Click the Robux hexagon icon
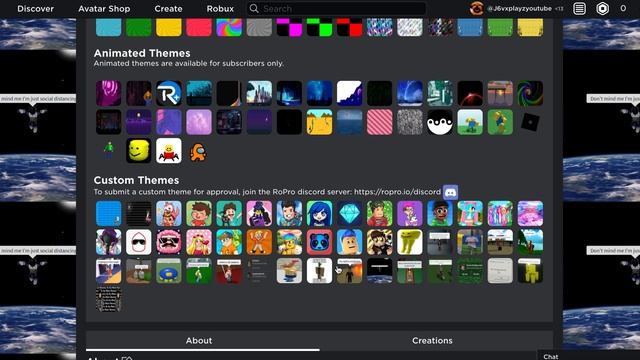 [602, 9]
